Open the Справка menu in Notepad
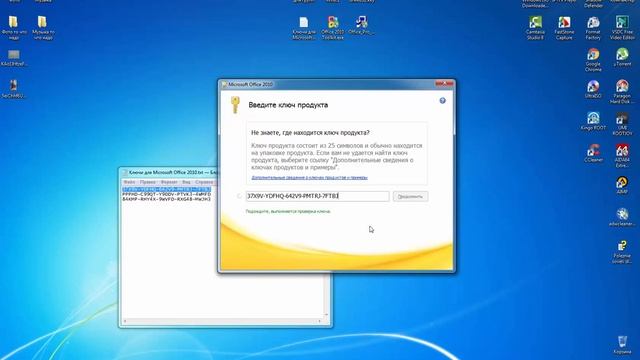Viewport: 640px width, 360px height. (204, 182)
